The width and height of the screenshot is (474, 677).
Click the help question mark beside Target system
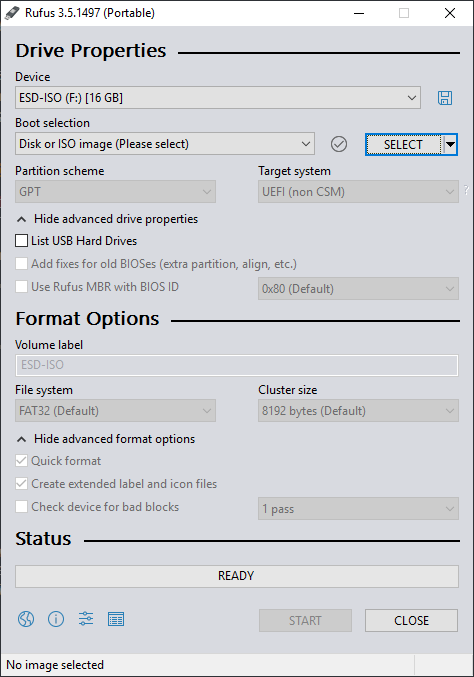(x=466, y=189)
